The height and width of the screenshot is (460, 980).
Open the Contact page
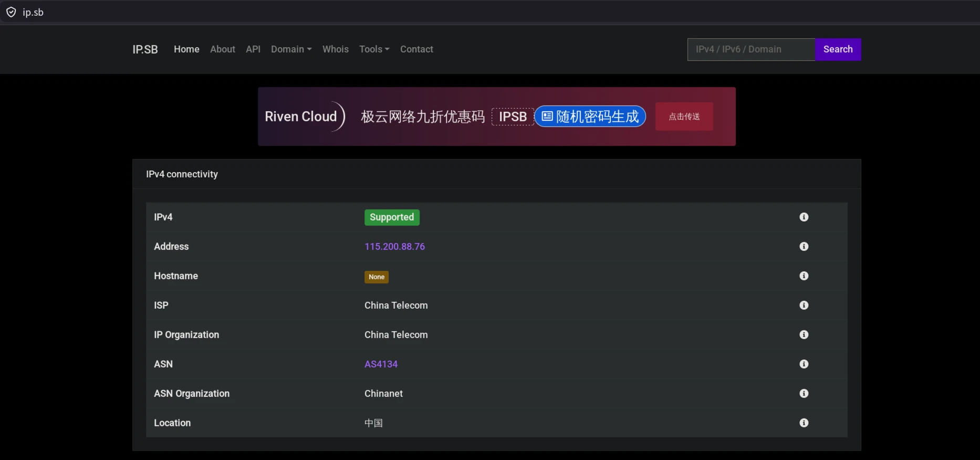point(416,49)
